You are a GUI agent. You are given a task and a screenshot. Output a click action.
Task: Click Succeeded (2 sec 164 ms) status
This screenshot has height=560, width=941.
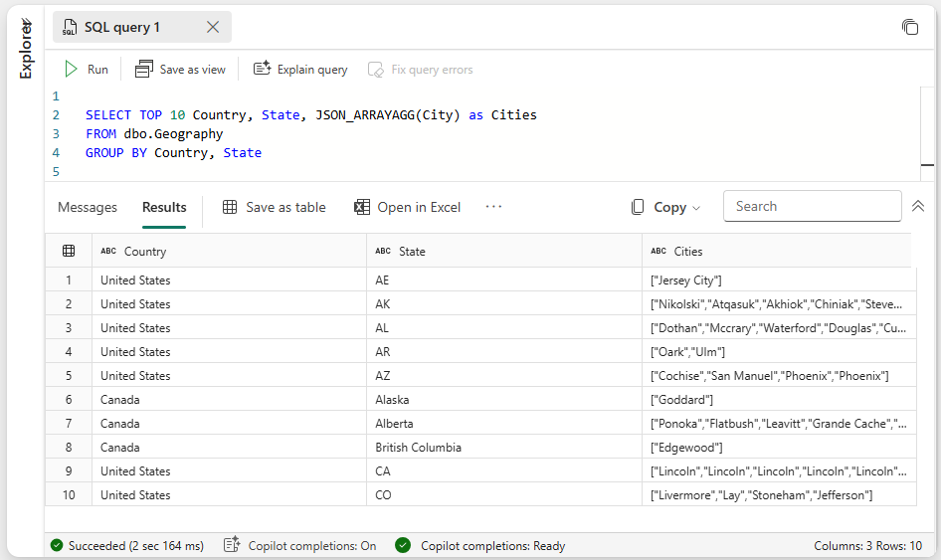tap(135, 546)
